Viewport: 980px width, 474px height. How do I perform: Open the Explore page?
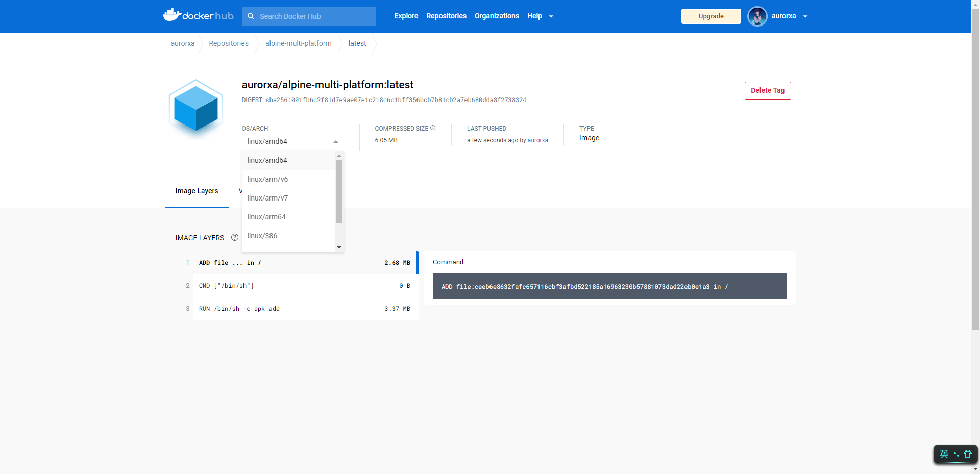[x=406, y=16]
